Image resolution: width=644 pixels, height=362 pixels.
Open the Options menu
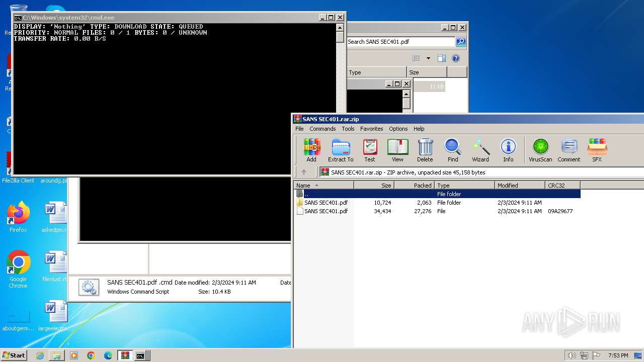pos(398,129)
